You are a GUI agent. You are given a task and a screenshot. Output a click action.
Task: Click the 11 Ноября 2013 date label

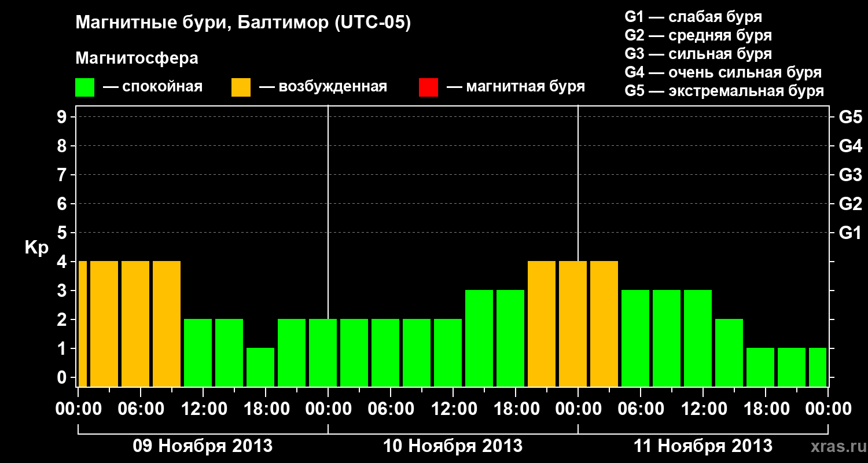(x=703, y=446)
